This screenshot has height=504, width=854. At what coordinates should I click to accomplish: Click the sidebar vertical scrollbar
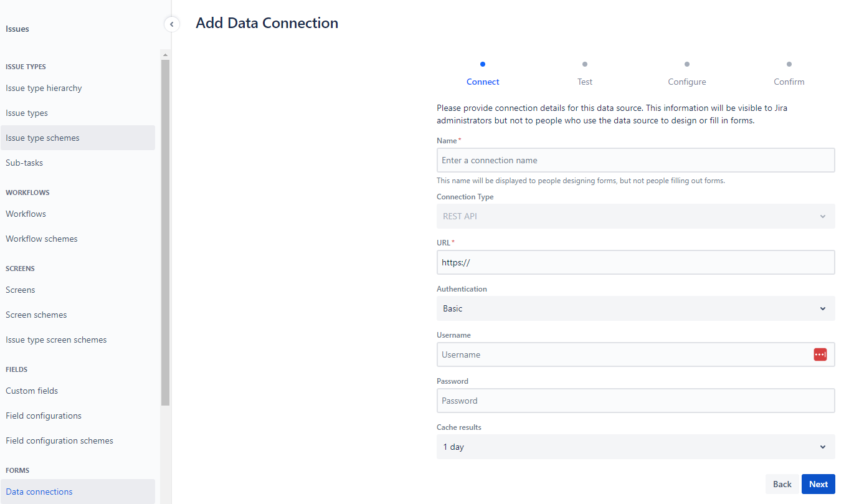pyautogui.click(x=165, y=232)
